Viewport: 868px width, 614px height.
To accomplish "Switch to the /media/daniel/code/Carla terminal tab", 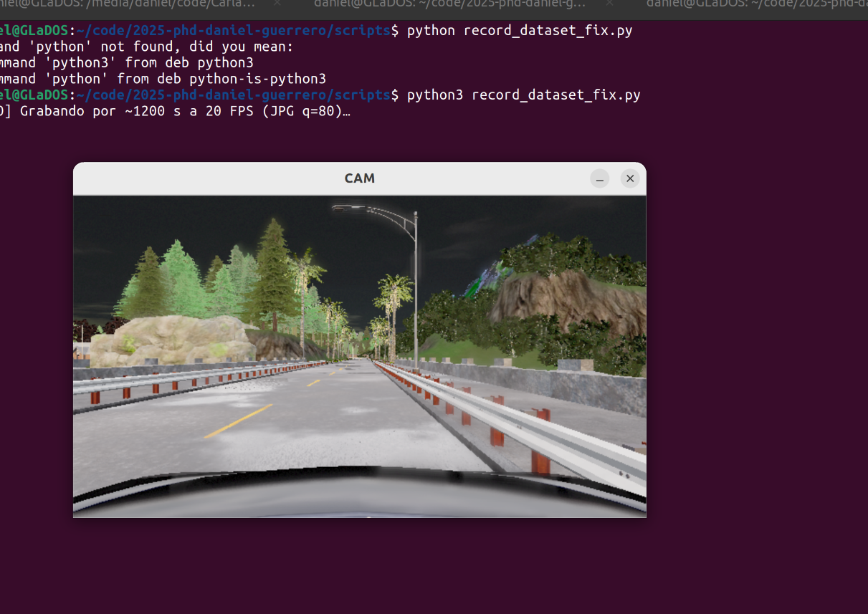I will 129,4.
